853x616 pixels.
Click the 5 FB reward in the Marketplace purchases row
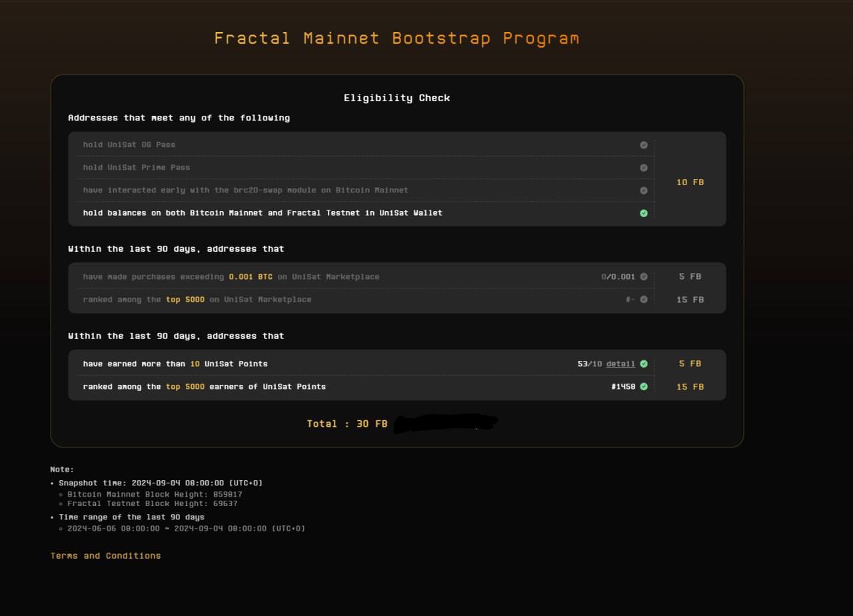point(690,277)
